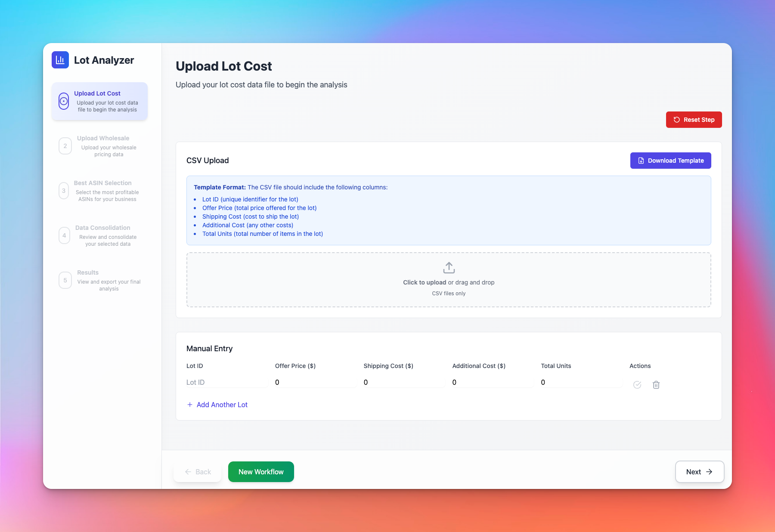Open step 2 Upload Wholesale
Image resolution: width=775 pixels, height=532 pixels.
click(x=99, y=146)
